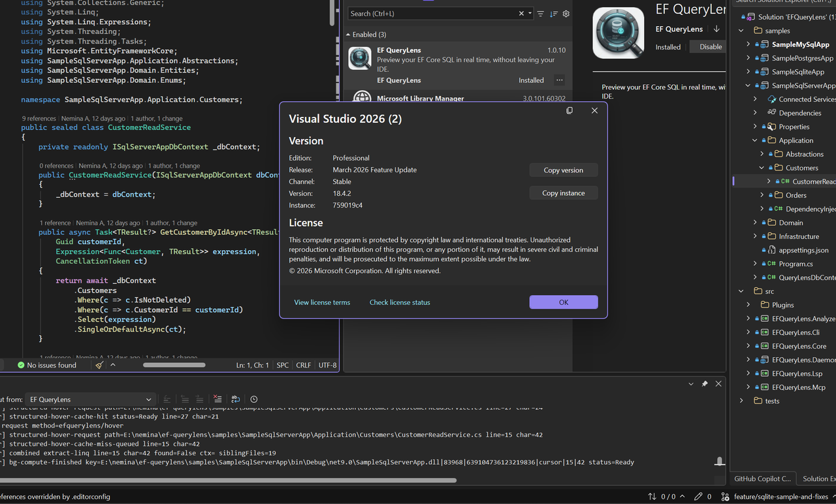Image resolution: width=836 pixels, height=504 pixels.
Task: Click the feature/sqlite-sample-and-fixes branch indicator
Action: point(780,497)
